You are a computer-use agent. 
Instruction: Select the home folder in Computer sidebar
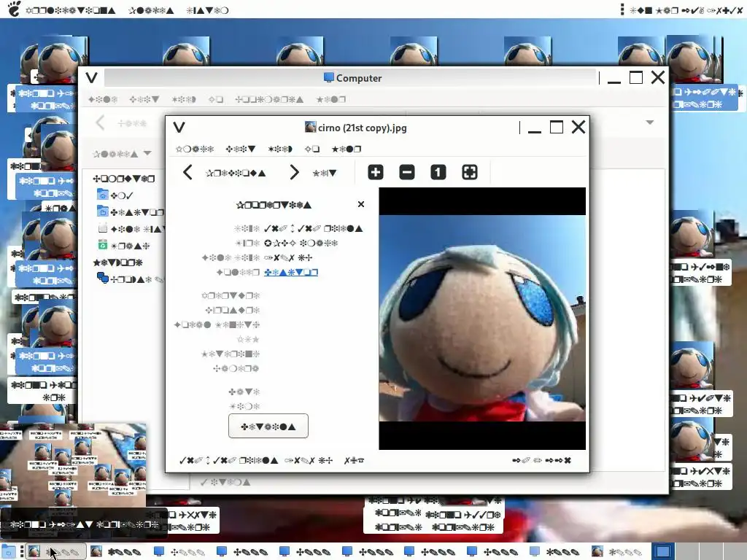pos(115,195)
